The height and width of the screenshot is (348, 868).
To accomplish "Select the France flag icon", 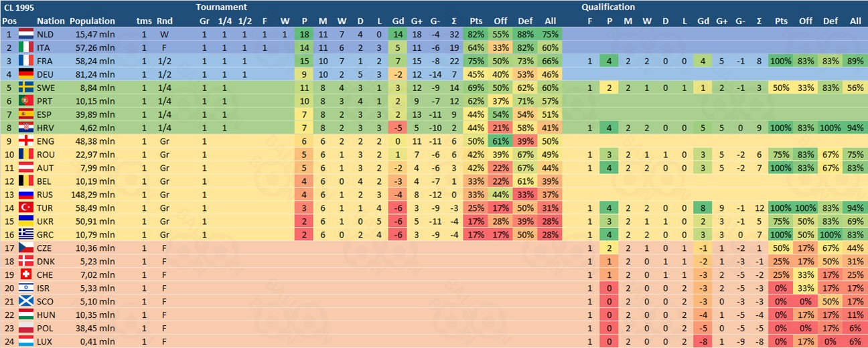I will (26, 60).
